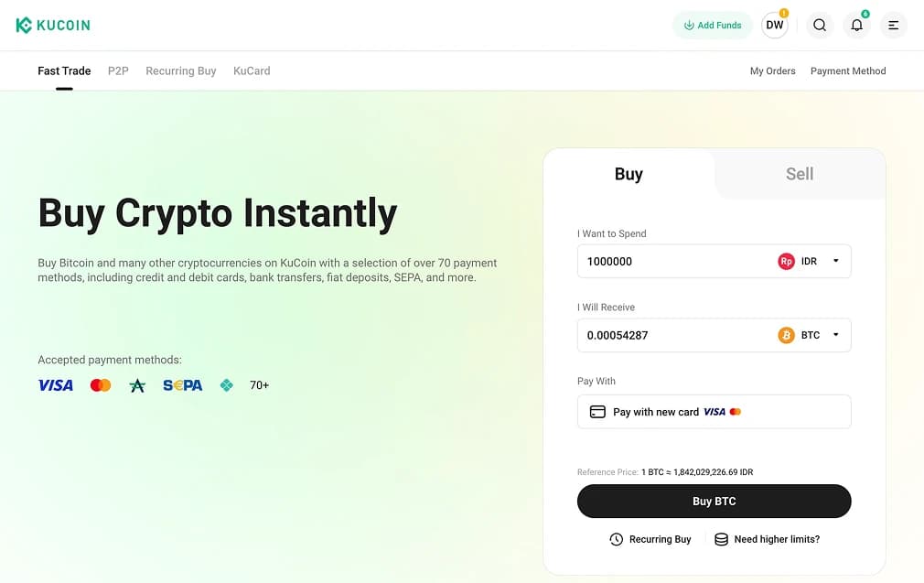Select the Mastercard payment method icon

101,384
